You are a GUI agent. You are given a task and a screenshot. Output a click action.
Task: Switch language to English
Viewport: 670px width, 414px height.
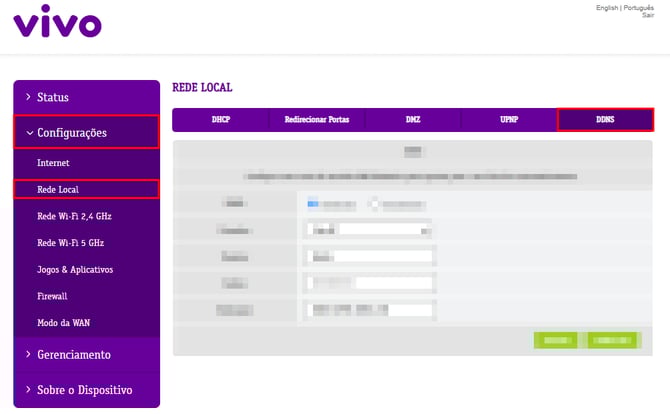[606, 7]
